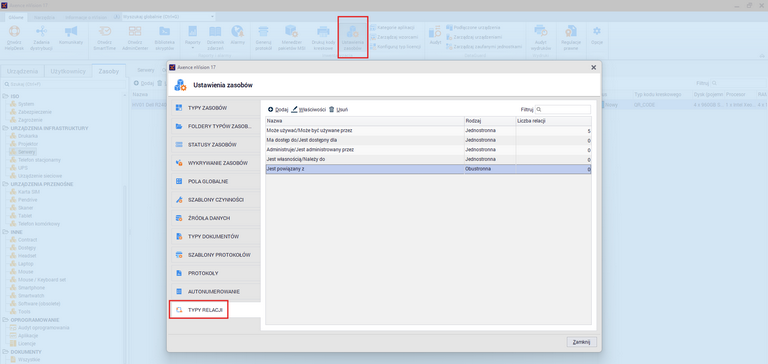Screen dimensions: 768x364
Task: Open the Szablony protokołów section
Action: pos(215,255)
